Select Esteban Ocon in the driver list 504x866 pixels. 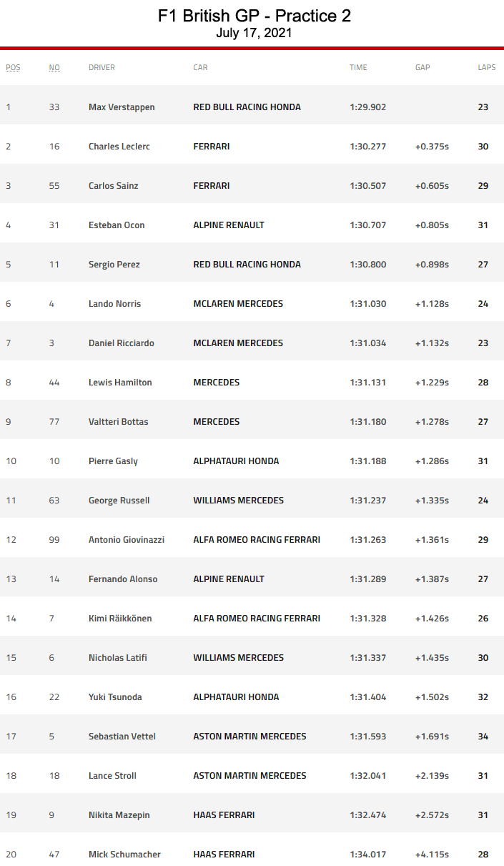click(x=117, y=225)
